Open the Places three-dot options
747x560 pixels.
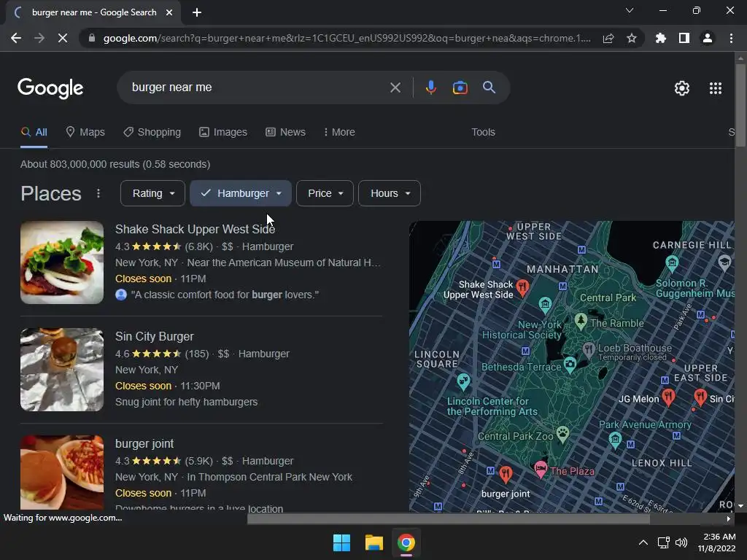click(98, 193)
